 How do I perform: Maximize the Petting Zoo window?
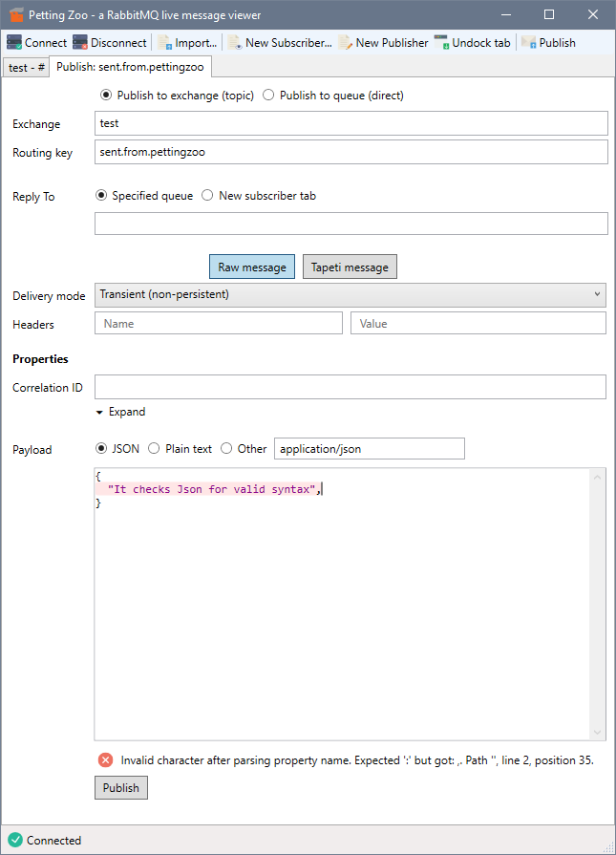(549, 14)
